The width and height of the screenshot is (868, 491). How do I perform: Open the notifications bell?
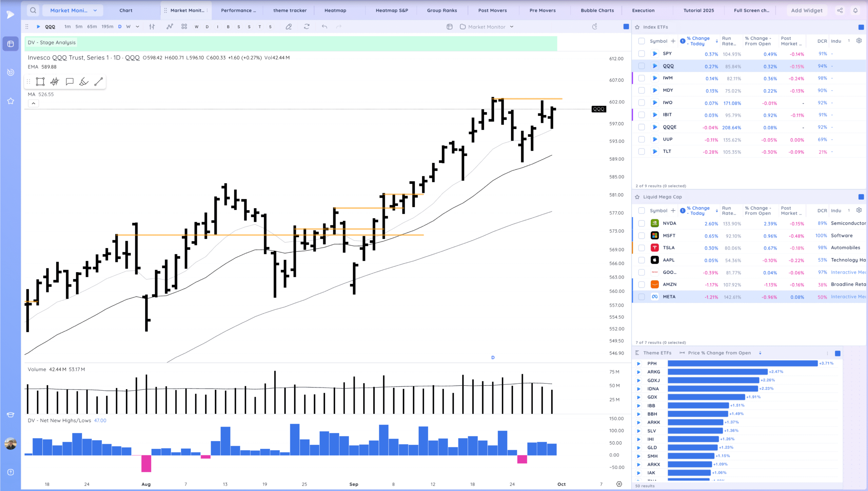(x=855, y=11)
